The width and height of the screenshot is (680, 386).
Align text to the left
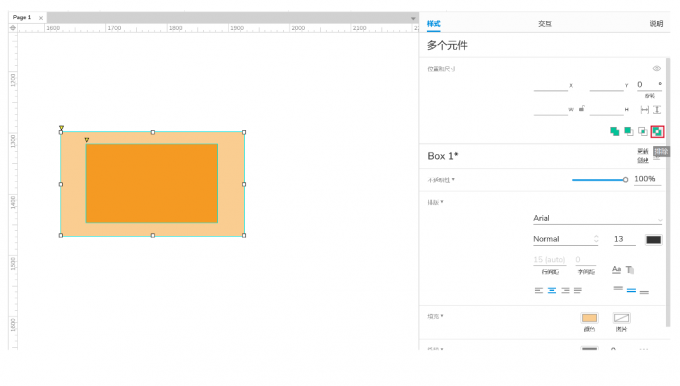point(539,290)
